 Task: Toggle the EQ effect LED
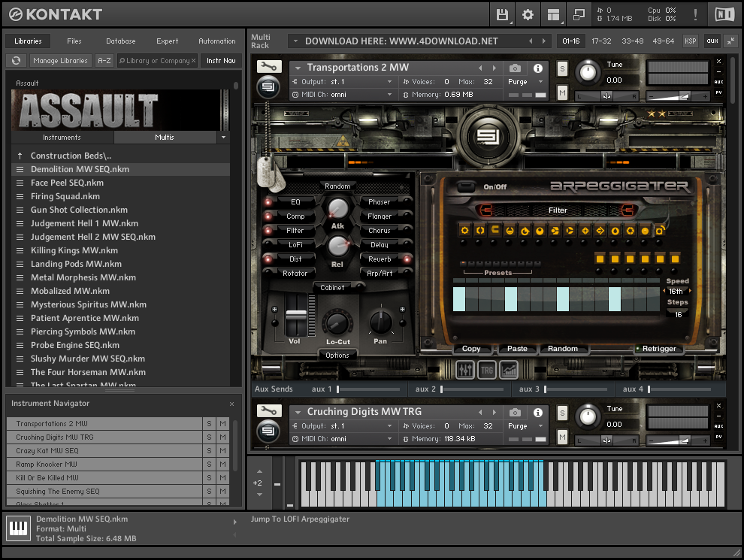(x=268, y=202)
